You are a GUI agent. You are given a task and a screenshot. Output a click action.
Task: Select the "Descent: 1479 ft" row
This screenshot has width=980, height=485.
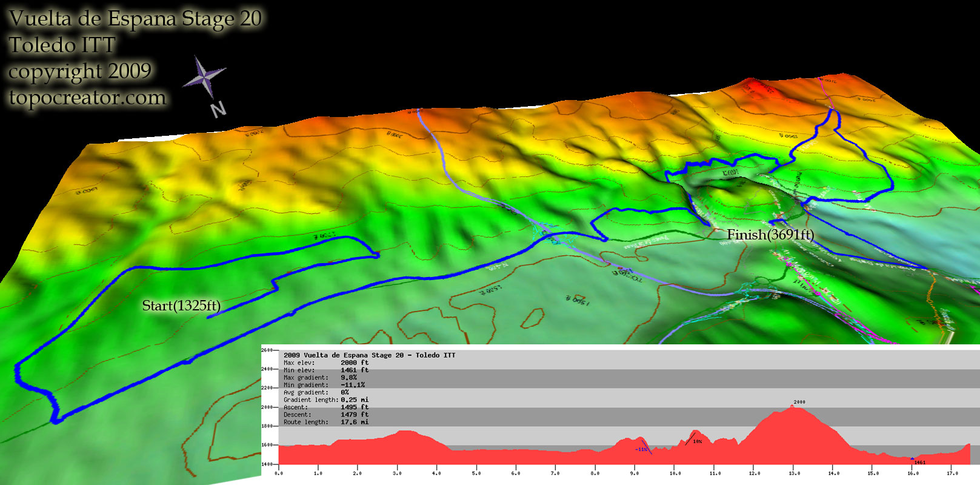point(326,415)
